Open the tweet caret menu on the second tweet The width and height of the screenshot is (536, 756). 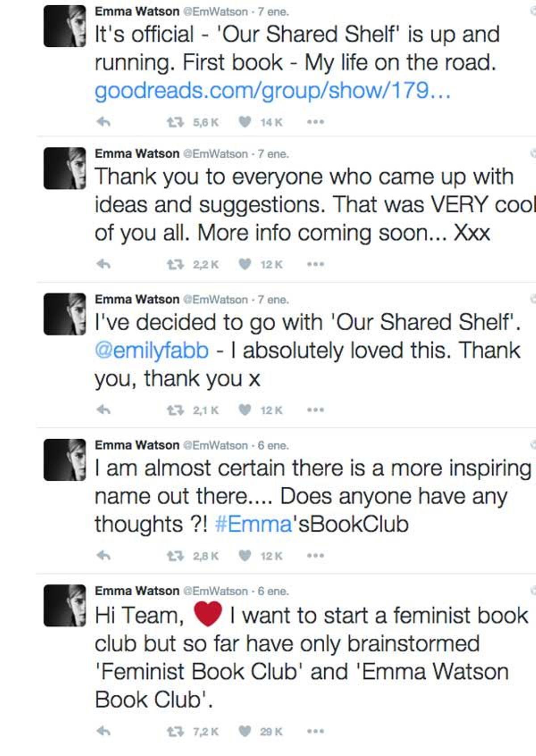coord(532,153)
